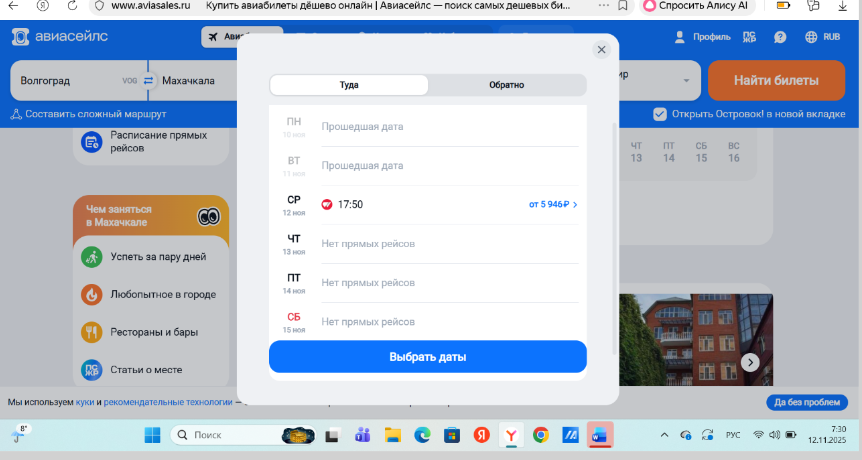862x460 pixels.
Task: Open Расписание прямых рейсов
Action: tap(151, 142)
